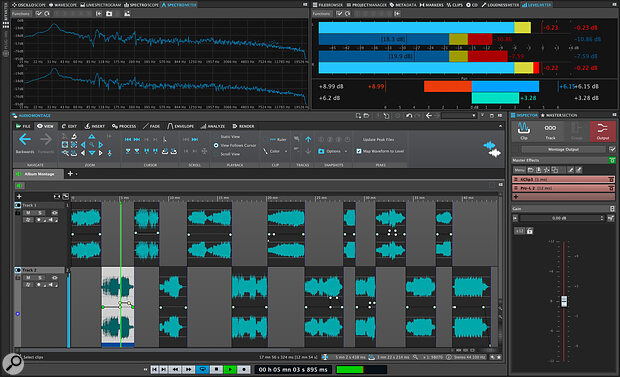Screen dimensions: 620x377
Task: Click the magnifier zoom icon at bottom-left corner
Action: coord(13,363)
